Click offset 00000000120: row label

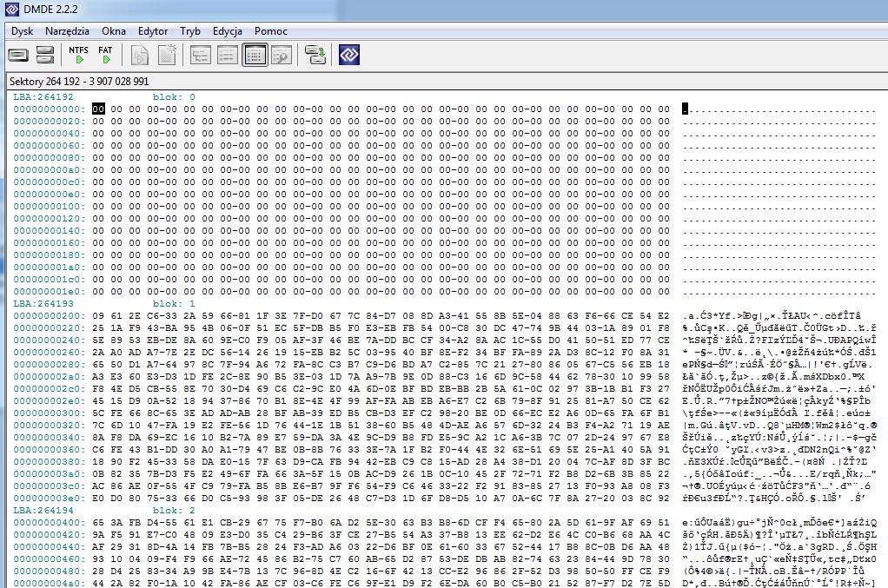point(50,219)
